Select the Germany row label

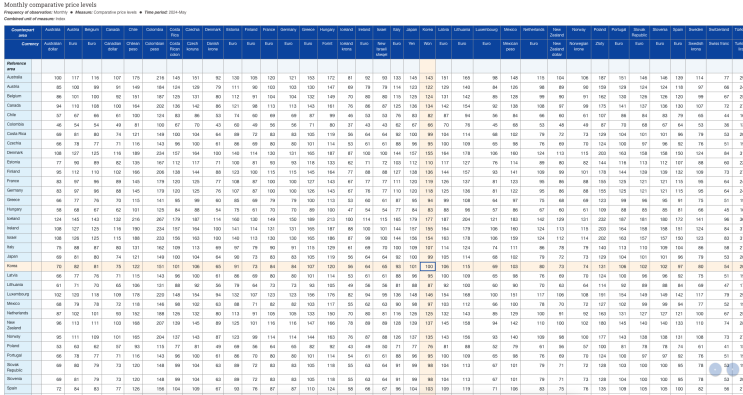[x=18, y=190]
